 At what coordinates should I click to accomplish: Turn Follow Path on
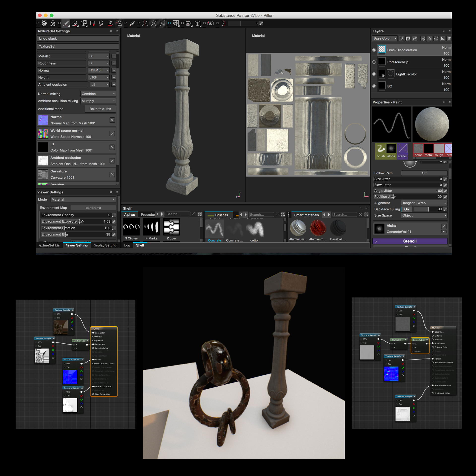click(424, 173)
